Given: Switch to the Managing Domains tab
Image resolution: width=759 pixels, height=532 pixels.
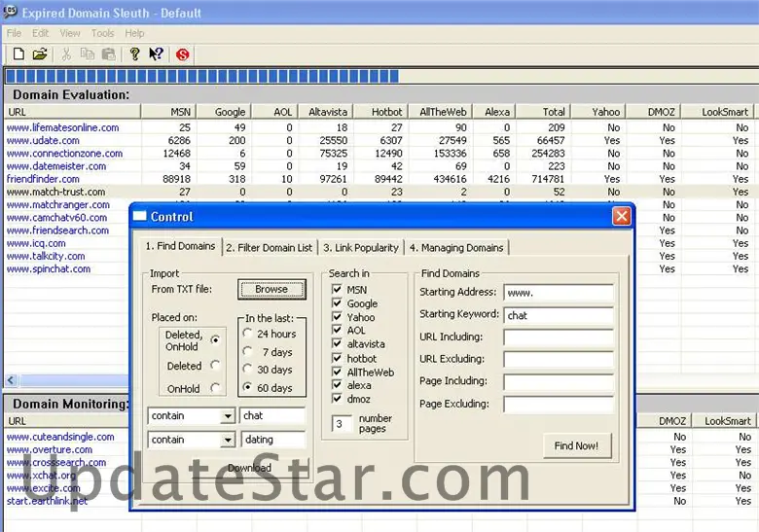Looking at the screenshot, I should 456,248.
